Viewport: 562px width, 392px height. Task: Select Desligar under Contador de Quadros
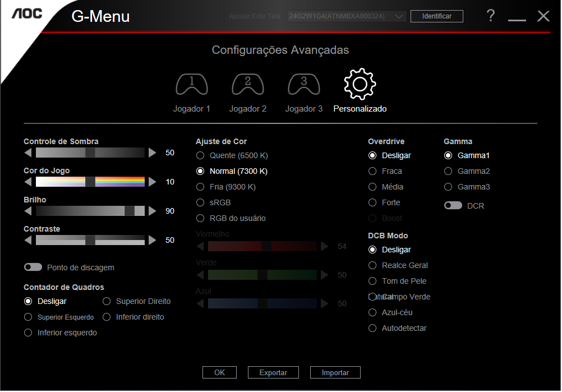(45, 301)
